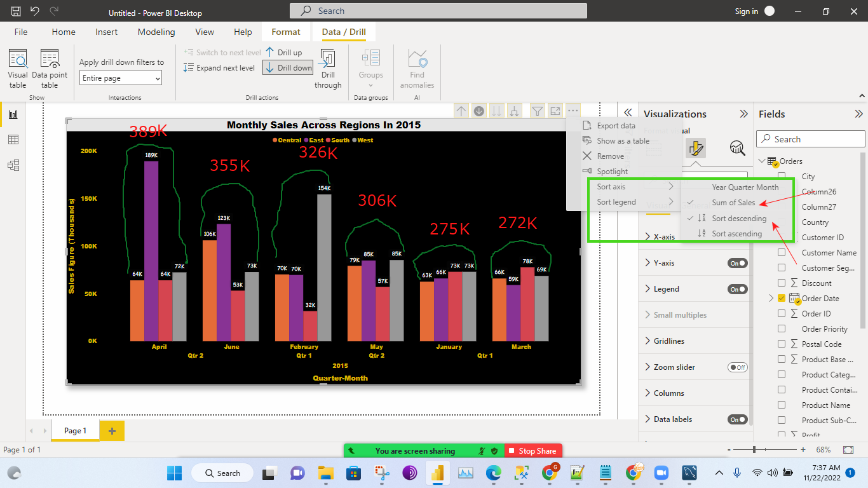Click the Power BI icon in the taskbar
This screenshot has width=868, height=488.
[437, 473]
